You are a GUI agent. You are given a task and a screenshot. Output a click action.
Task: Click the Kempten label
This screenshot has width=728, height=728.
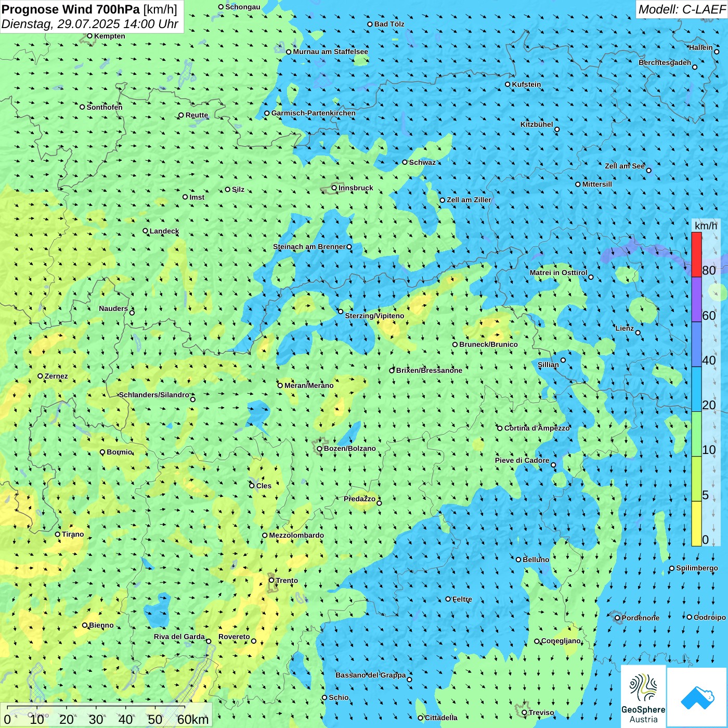[110, 36]
